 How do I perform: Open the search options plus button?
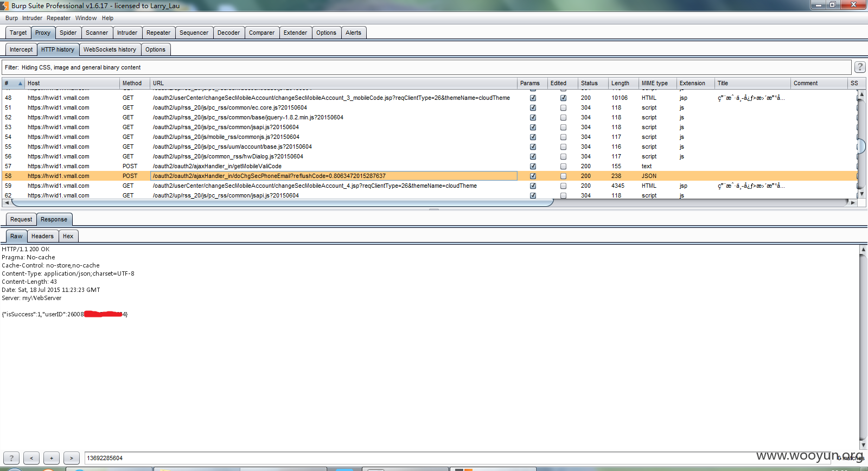coord(52,458)
